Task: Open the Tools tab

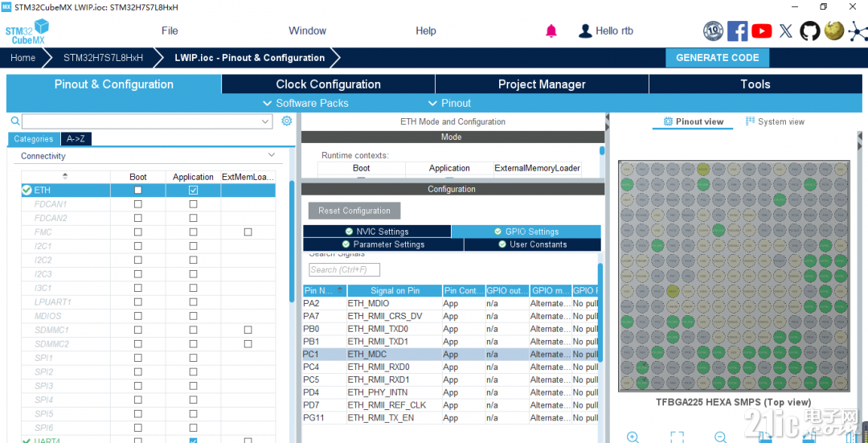Action: 755,84
